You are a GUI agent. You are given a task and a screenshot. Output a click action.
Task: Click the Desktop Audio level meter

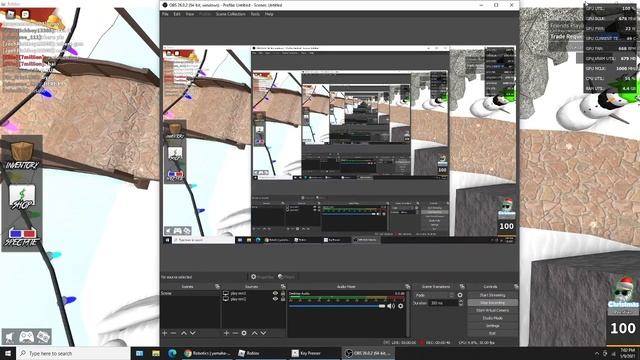pos(347,298)
